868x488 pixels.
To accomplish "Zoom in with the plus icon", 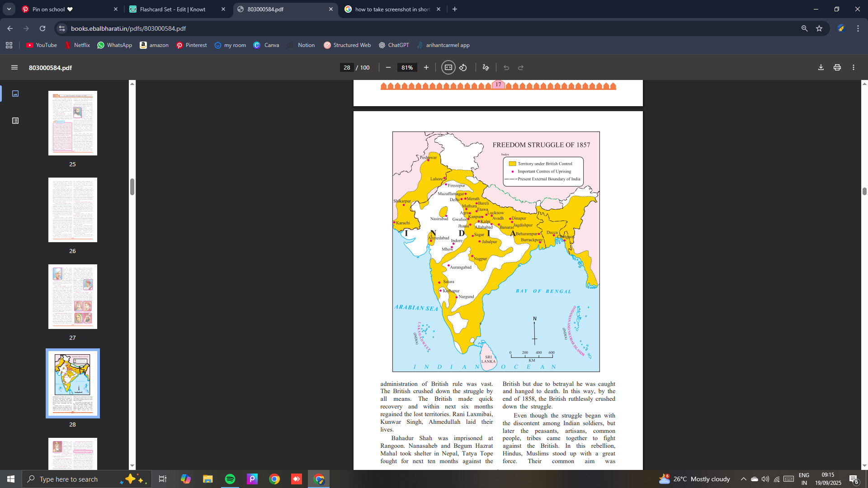I will coord(426,67).
